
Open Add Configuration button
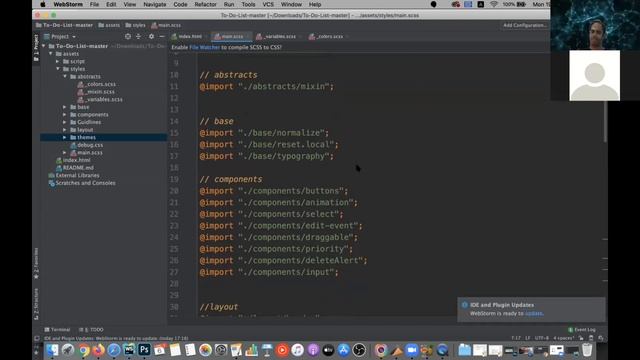click(524, 25)
